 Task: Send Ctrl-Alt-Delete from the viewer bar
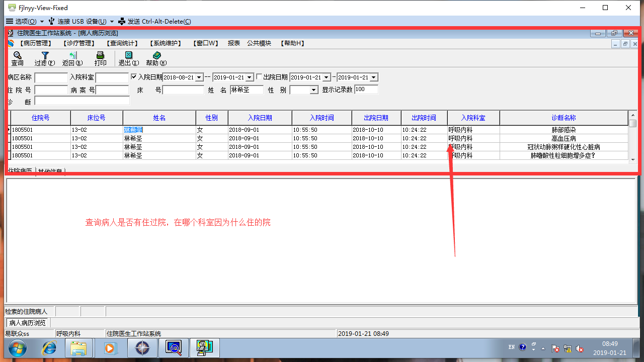[154, 21]
